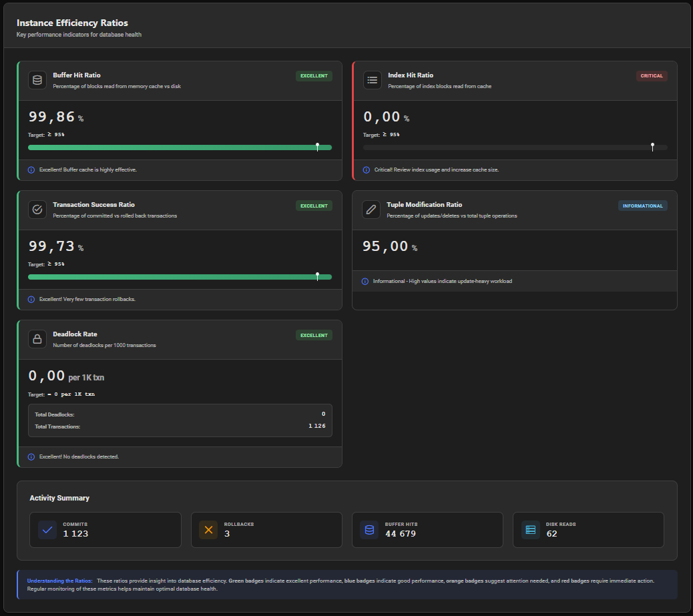Click the Tuple Modification Ratio pencil icon
This screenshot has height=616, width=693.
371,210
